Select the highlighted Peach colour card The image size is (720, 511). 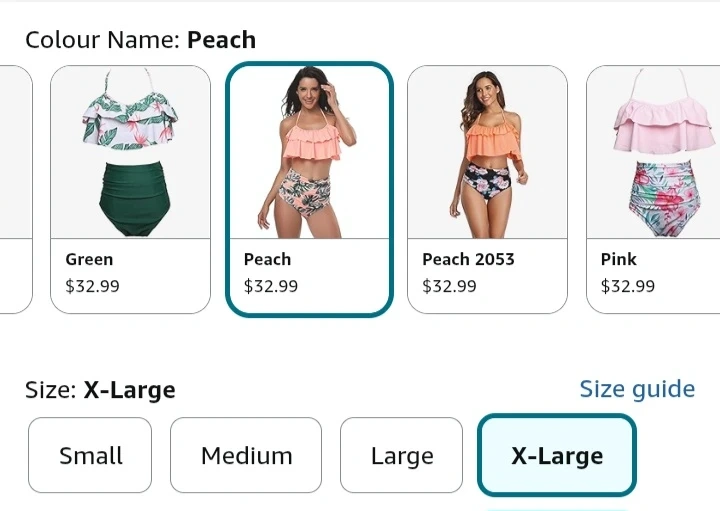pyautogui.click(x=309, y=189)
